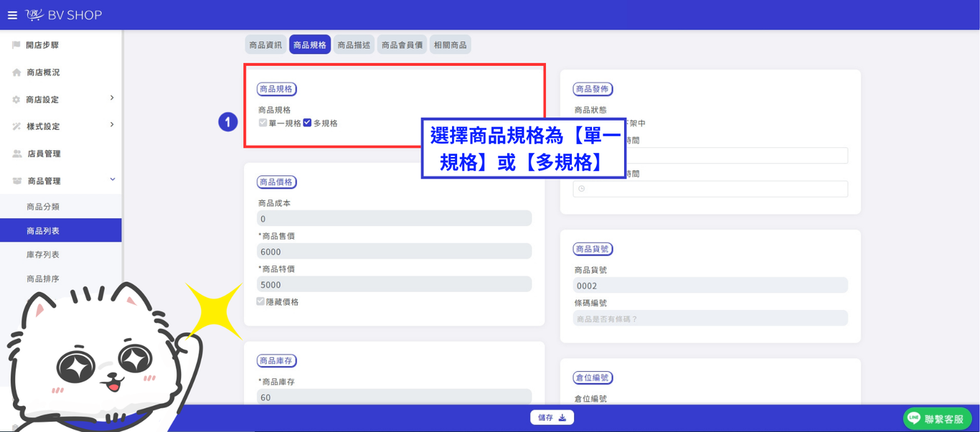Collapse the 商品管理 submenu arrow

click(x=113, y=179)
